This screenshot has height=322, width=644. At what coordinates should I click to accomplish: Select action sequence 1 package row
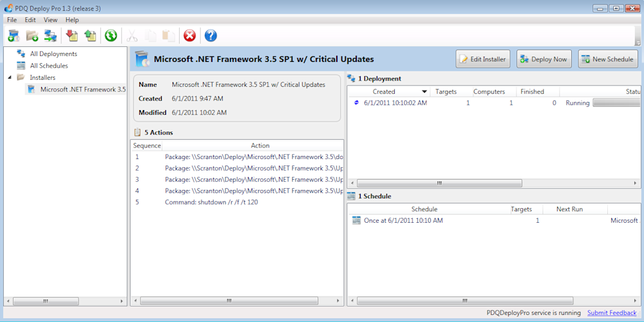pos(238,157)
